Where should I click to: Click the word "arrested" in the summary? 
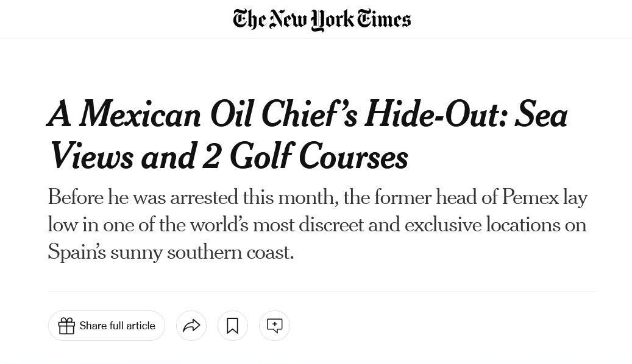(204, 197)
